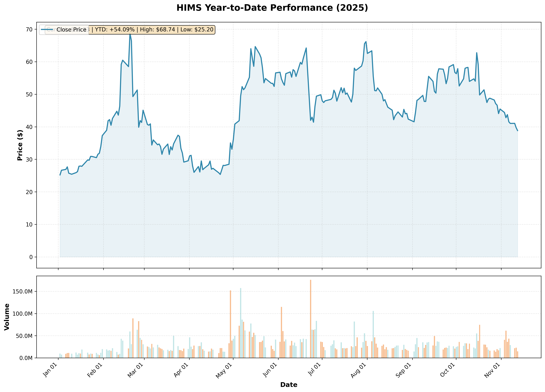Click the February price peak at $68.74
This screenshot has width=545, height=392.
[x=130, y=33]
